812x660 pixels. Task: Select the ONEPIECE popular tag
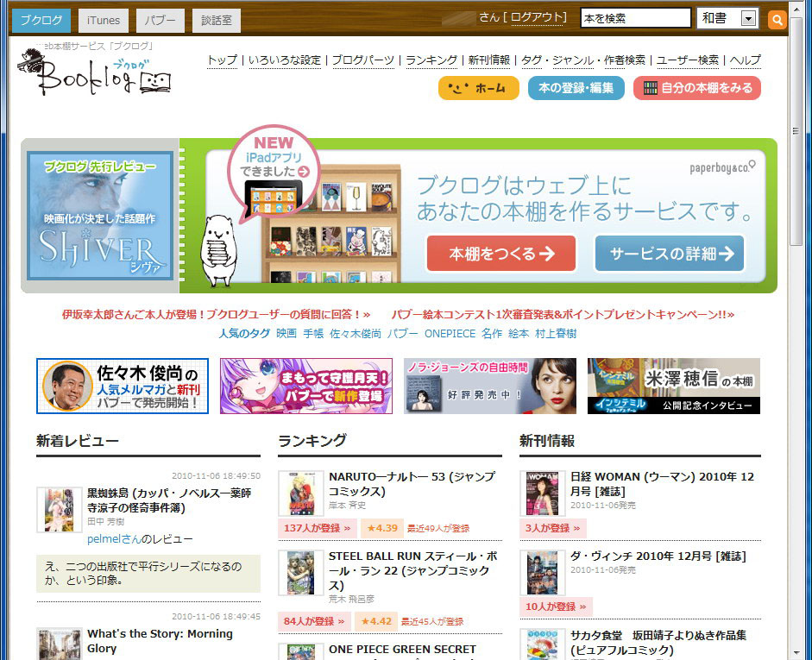450,333
